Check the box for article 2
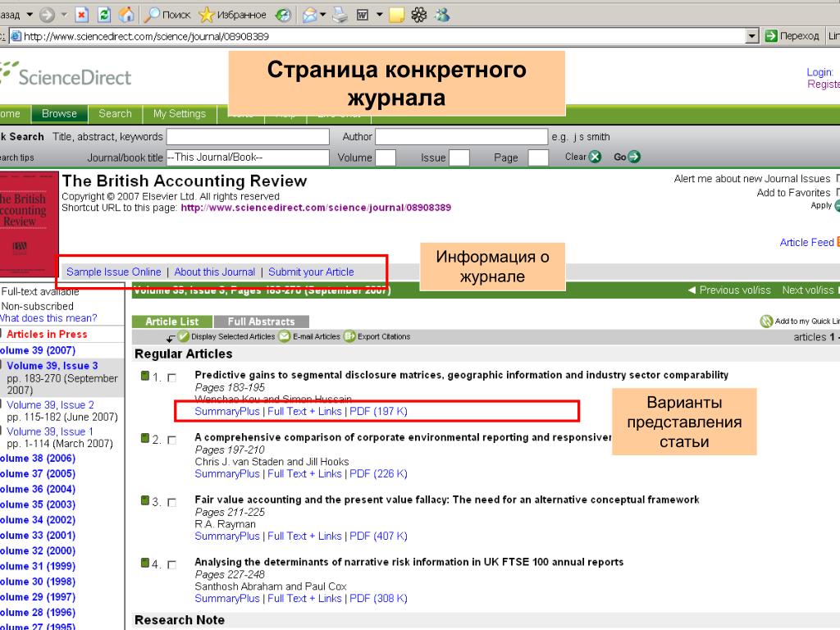 click(172, 440)
